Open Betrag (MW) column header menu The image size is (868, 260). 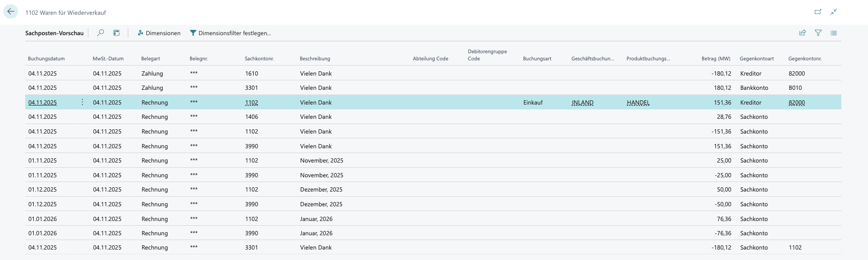715,58
